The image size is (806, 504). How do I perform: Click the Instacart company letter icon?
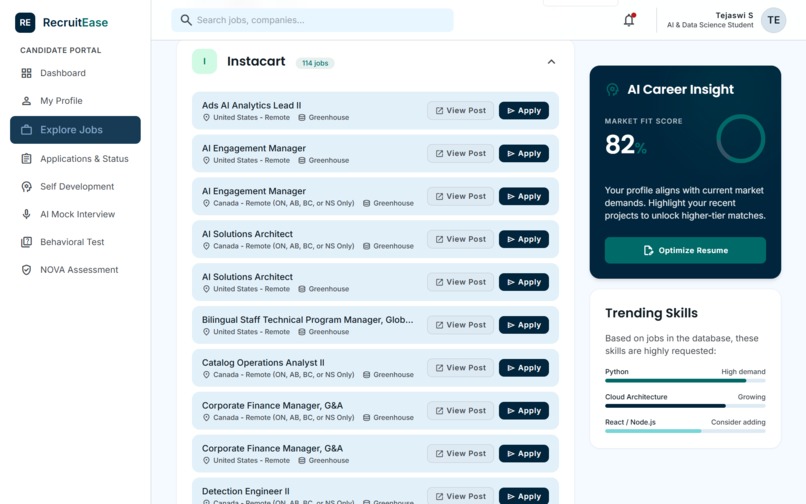205,62
